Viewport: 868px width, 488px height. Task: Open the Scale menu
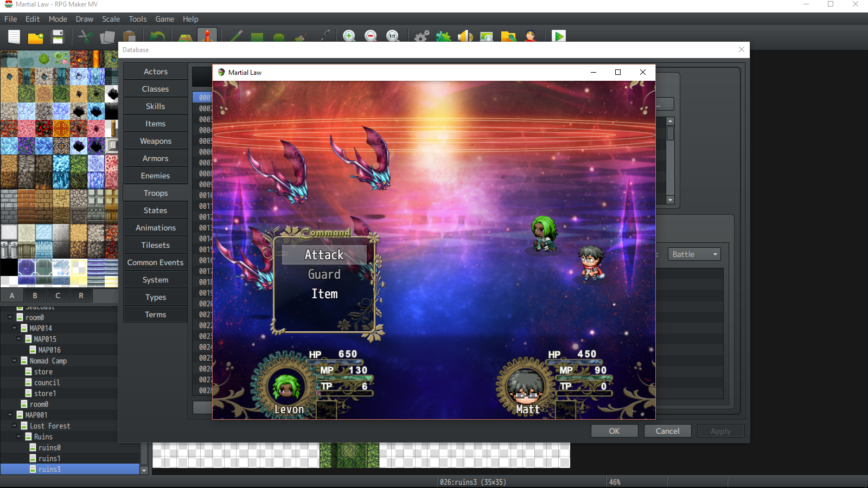111,19
